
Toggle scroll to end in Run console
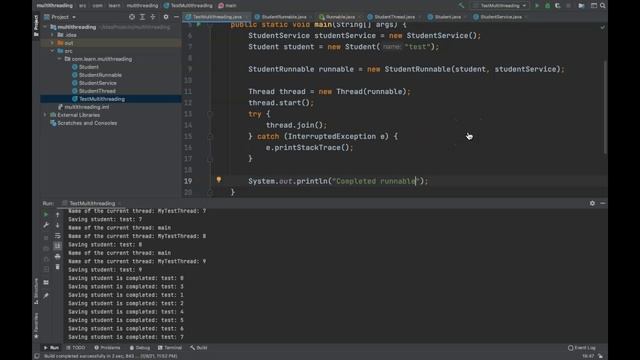point(58,246)
